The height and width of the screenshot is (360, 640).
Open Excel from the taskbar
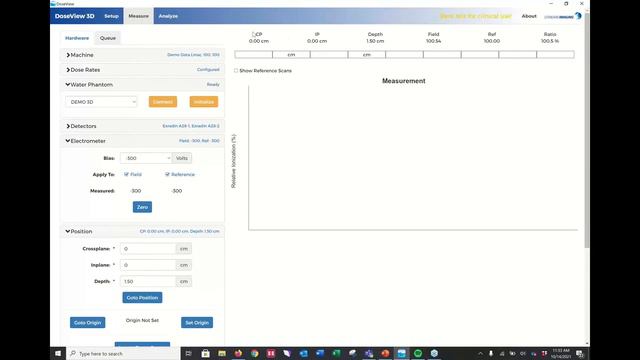(336, 353)
